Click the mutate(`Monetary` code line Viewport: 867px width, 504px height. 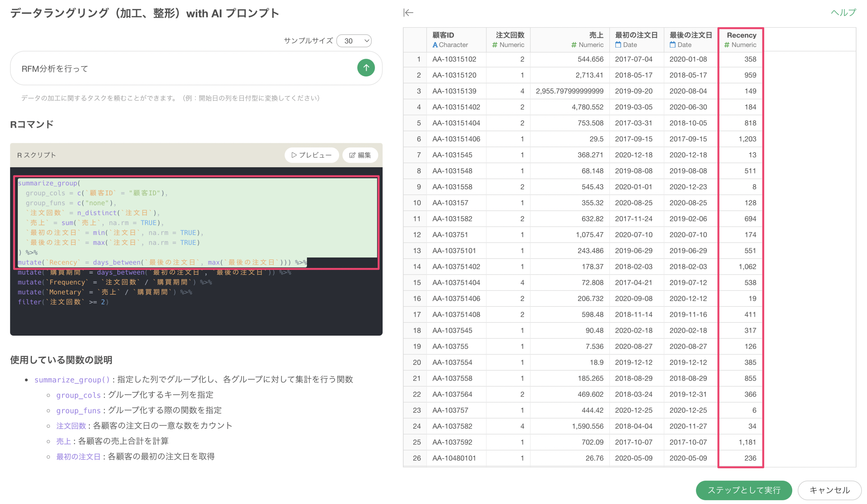[x=105, y=292]
